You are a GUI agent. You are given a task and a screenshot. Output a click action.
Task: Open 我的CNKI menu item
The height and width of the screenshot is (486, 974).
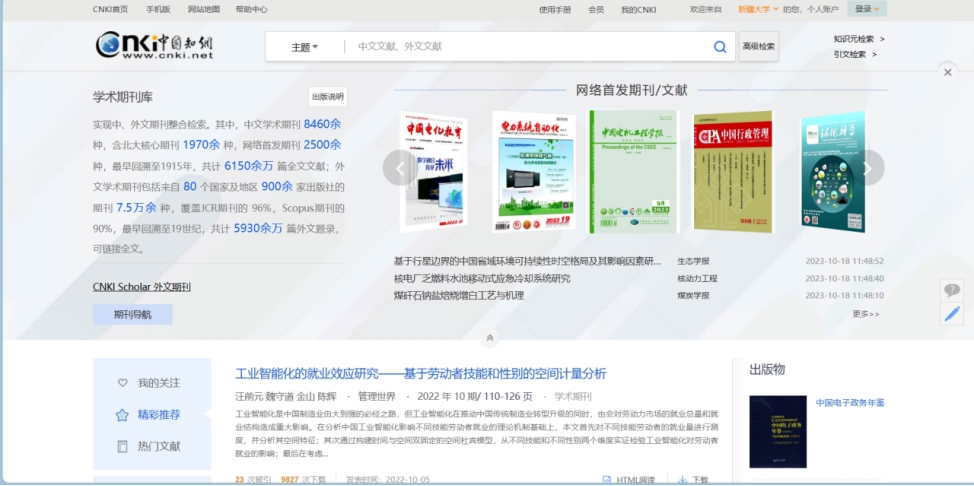click(x=639, y=9)
